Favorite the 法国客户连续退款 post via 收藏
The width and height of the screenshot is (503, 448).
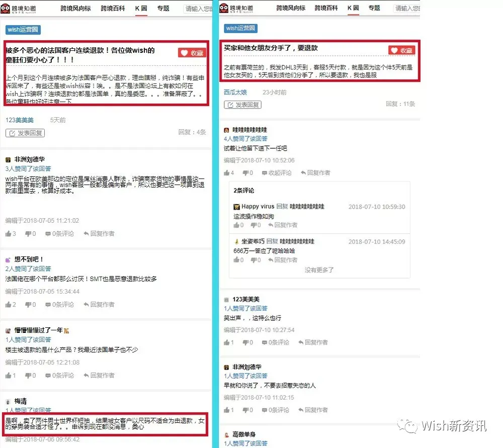[192, 53]
